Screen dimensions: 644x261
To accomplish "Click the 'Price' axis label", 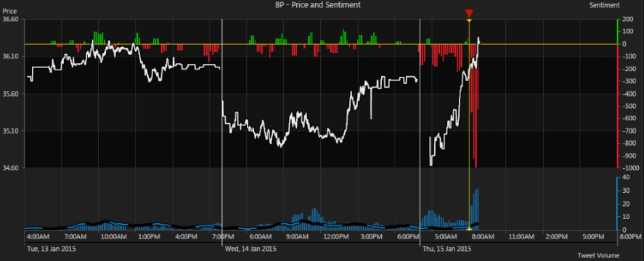I will pyautogui.click(x=9, y=11).
